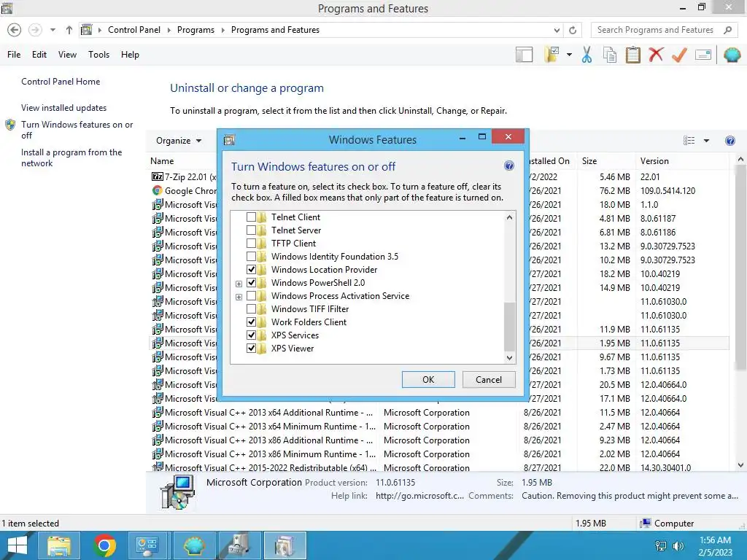Click the search magnifier icon
Screen dimensions: 747x560
727,30
